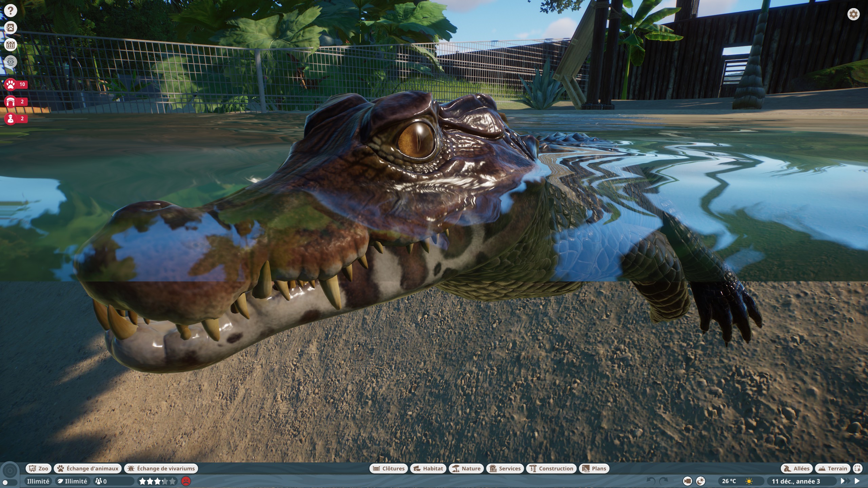This screenshot has height=488, width=868.
Task: Redo the last action
Action: coord(664,481)
